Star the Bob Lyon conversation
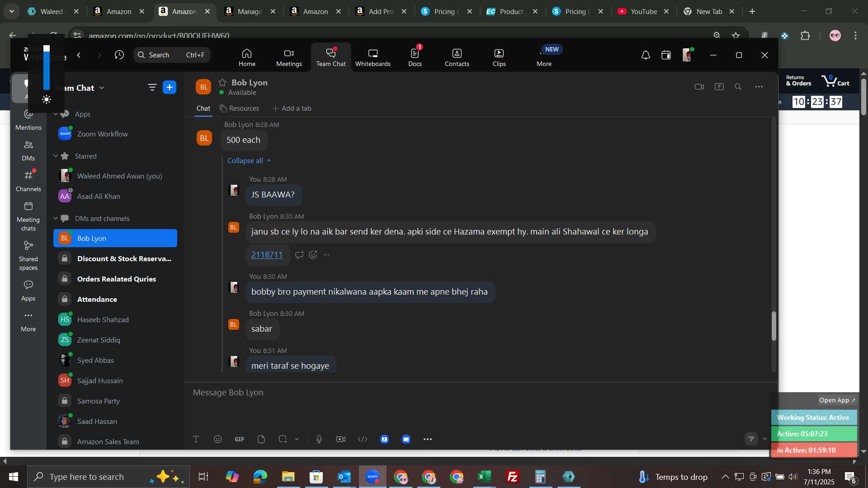This screenshot has width=868, height=488. coord(222,82)
